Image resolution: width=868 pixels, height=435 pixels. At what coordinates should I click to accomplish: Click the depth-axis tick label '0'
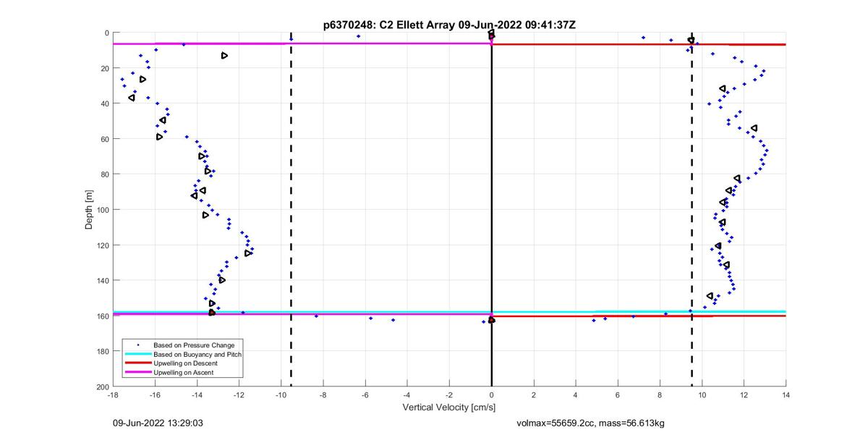[106, 33]
